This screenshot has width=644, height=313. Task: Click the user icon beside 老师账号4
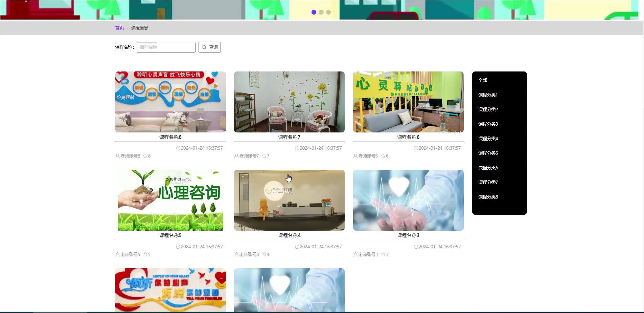[x=236, y=254]
